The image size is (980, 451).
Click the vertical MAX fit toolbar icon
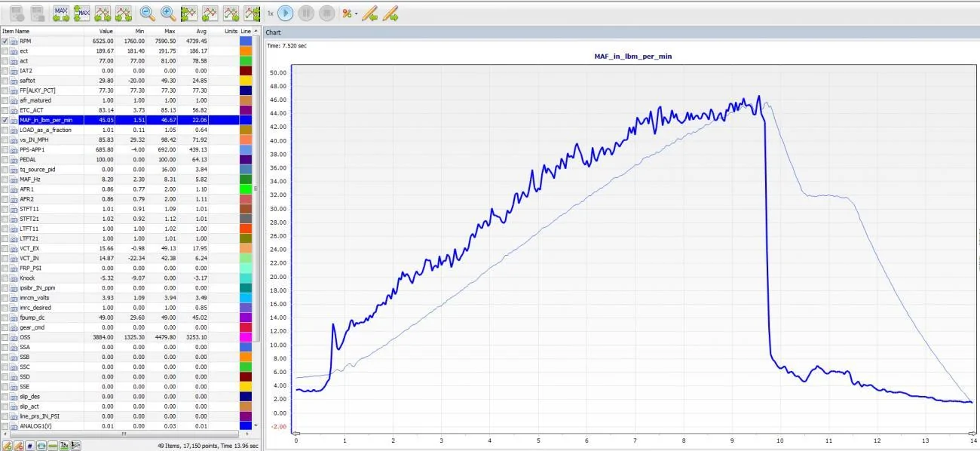[x=81, y=13]
